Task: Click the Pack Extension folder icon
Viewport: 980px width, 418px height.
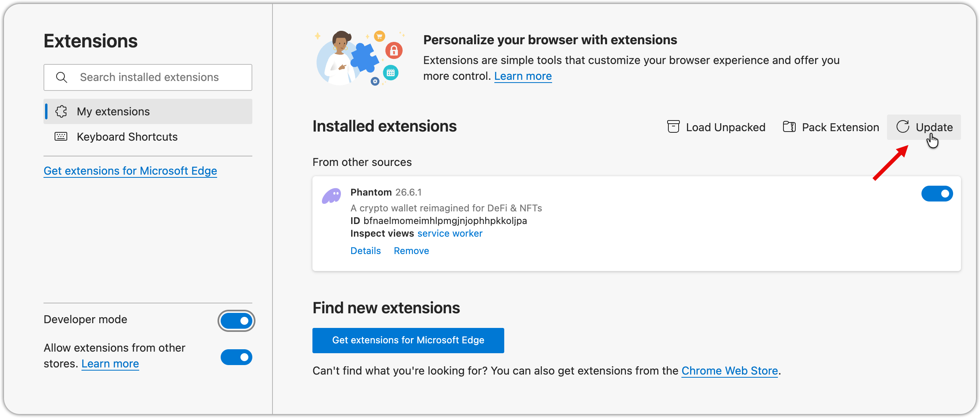Action: [x=789, y=127]
